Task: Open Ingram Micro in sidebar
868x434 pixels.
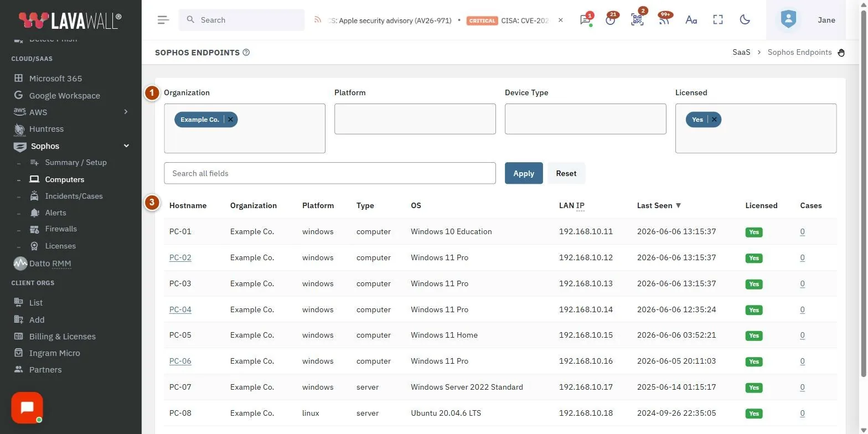Action: [54, 353]
